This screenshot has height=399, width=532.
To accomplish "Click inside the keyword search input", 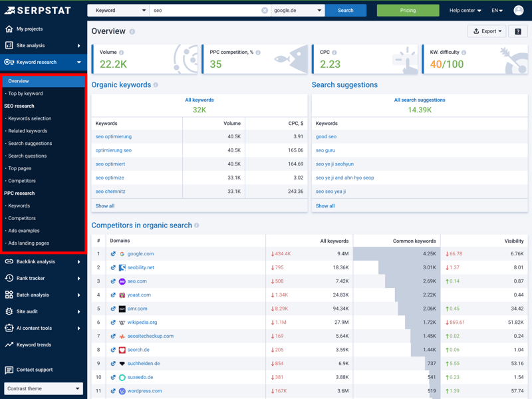I will tap(205, 11).
